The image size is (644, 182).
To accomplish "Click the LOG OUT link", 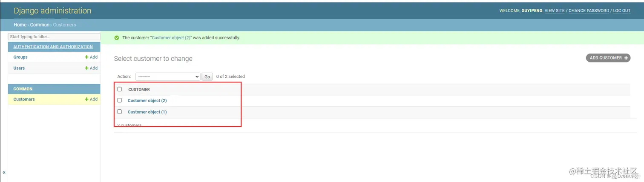I will coord(622,11).
